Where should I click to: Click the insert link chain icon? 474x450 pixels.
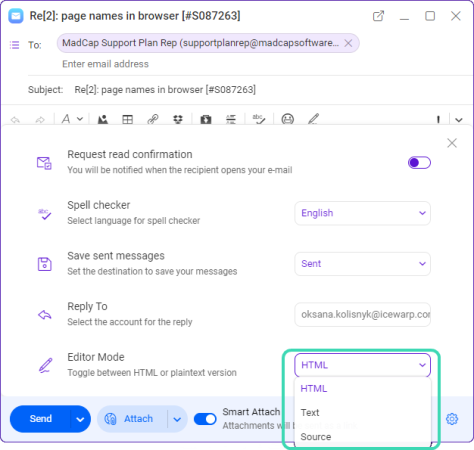click(x=153, y=119)
